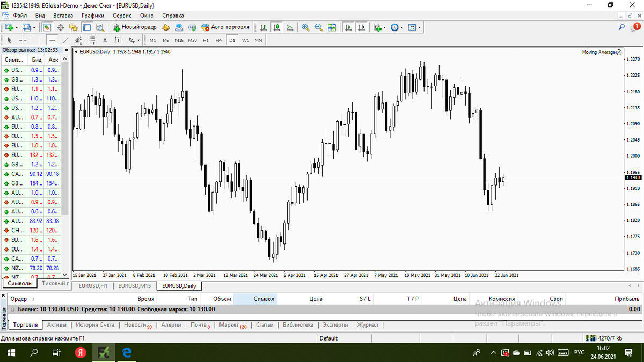Open the Windows Start menu
This screenshot has width=644, height=362.
[x=11, y=352]
